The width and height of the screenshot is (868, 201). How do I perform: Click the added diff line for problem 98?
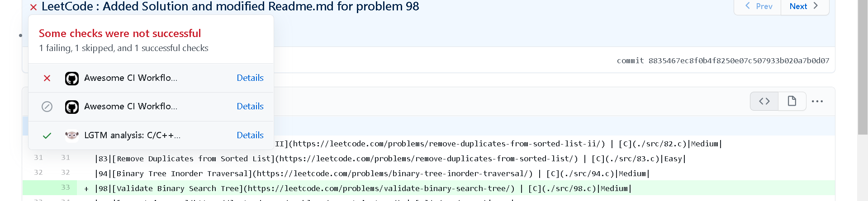tap(429, 188)
